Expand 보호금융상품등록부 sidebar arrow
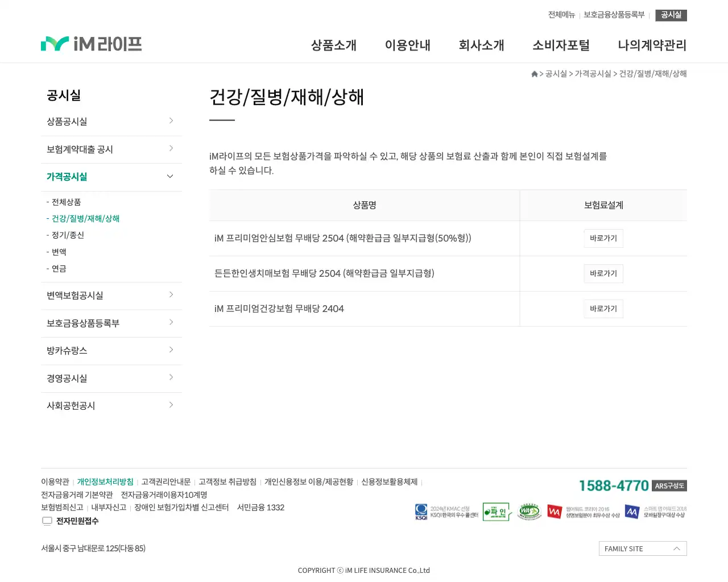Screen dimensions: 728x582 tap(171, 322)
